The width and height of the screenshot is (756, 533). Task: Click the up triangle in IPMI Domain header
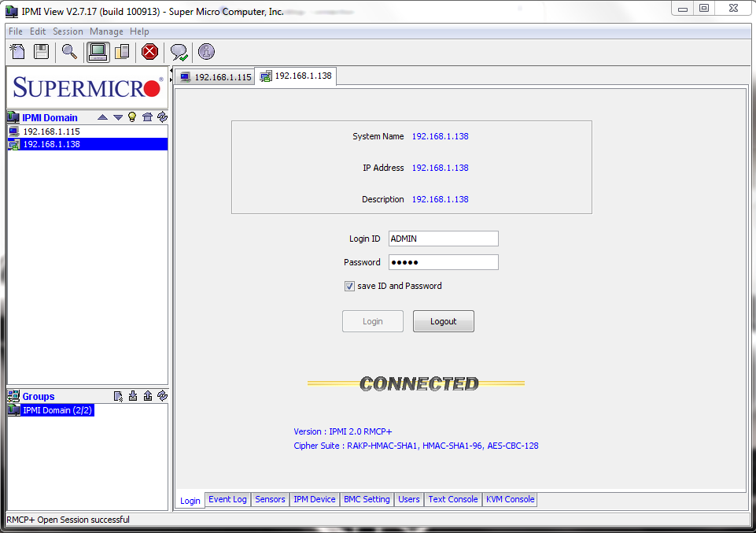[103, 117]
